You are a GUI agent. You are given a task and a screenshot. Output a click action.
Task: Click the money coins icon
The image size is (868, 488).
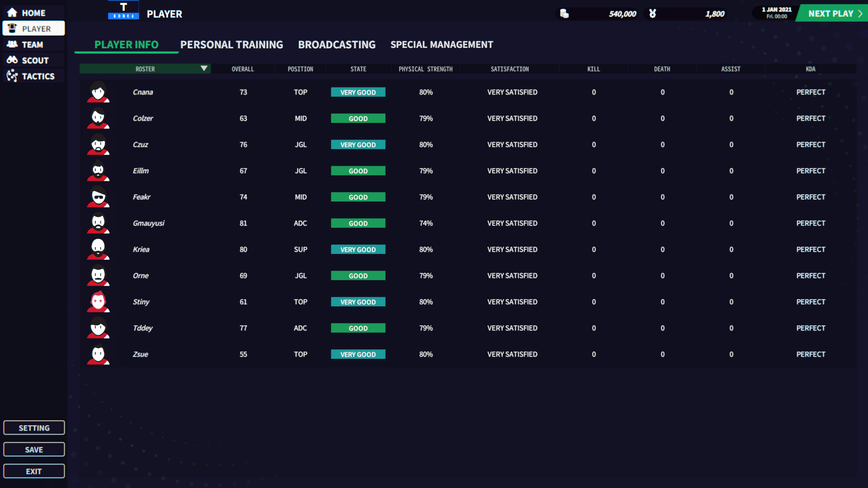tap(564, 14)
